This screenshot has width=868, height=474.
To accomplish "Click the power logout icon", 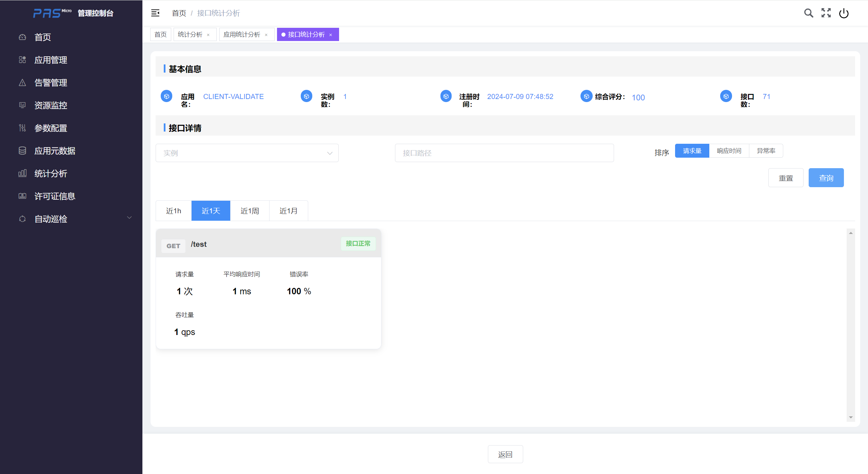I will tap(844, 14).
